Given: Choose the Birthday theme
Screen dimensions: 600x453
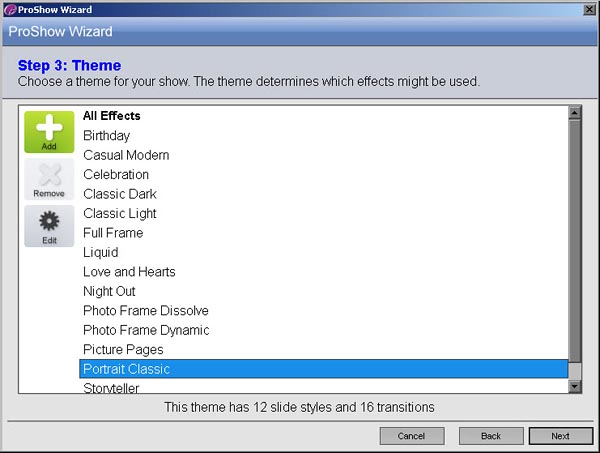Looking at the screenshot, I should point(323,135).
